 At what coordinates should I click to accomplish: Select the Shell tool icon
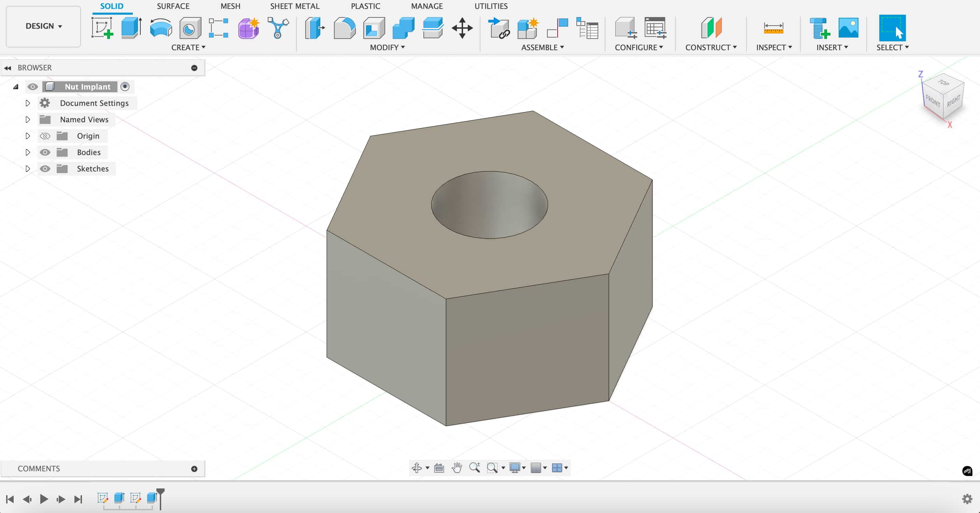click(374, 28)
